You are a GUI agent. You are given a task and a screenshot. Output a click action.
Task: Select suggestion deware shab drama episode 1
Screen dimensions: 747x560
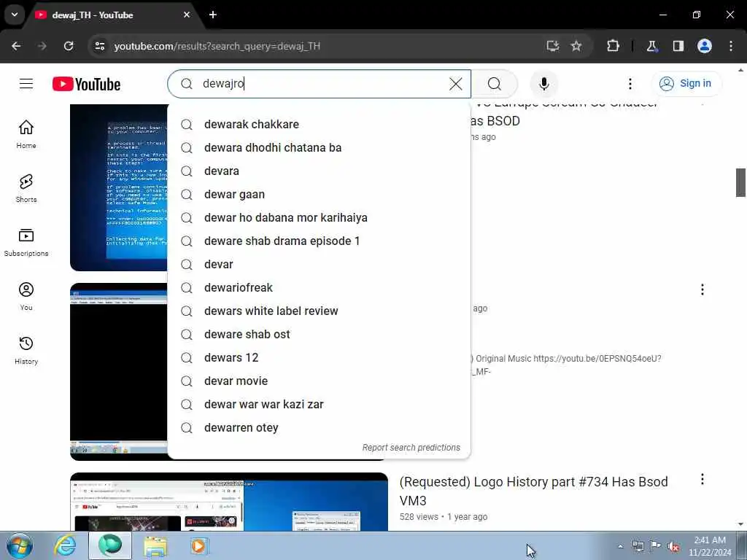pyautogui.click(x=320, y=241)
